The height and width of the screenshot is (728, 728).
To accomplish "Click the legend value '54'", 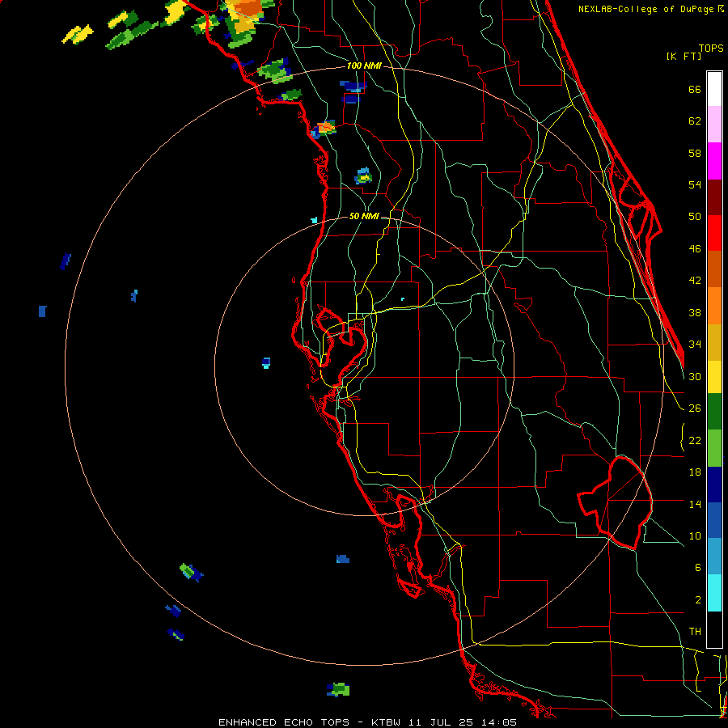I will 695,184.
